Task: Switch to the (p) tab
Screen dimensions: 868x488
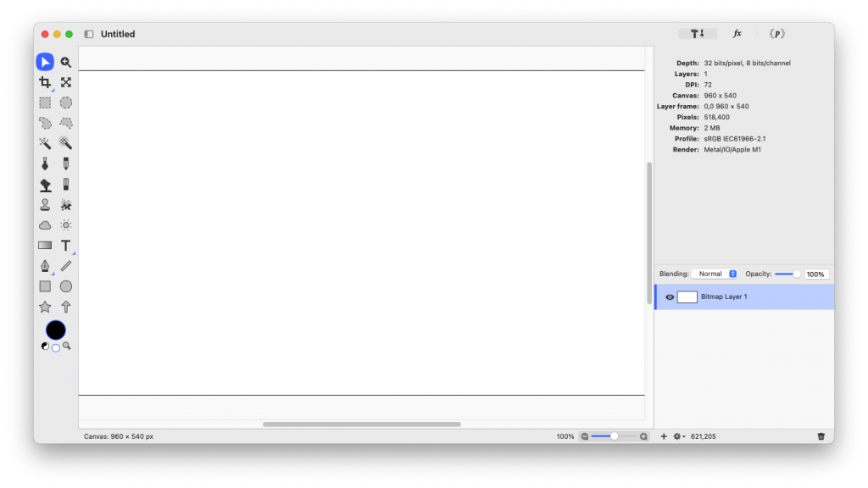Action: click(x=777, y=34)
